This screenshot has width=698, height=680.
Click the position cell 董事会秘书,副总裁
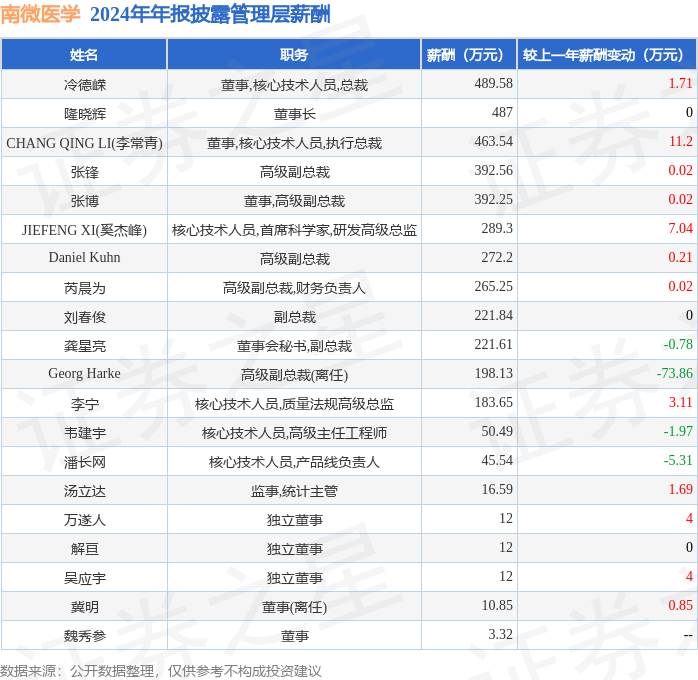[x=294, y=346]
